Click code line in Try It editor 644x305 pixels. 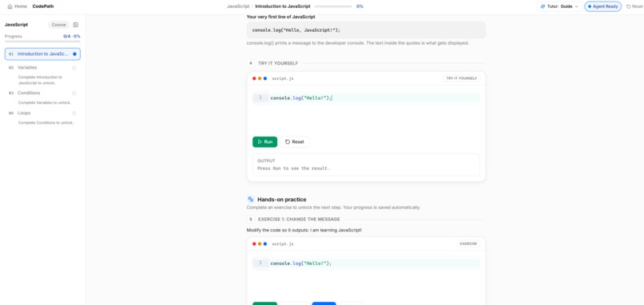tap(374, 97)
